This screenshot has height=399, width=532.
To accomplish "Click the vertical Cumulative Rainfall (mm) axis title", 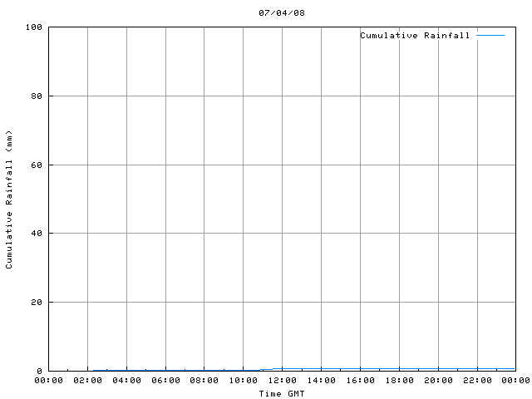I will click(9, 199).
